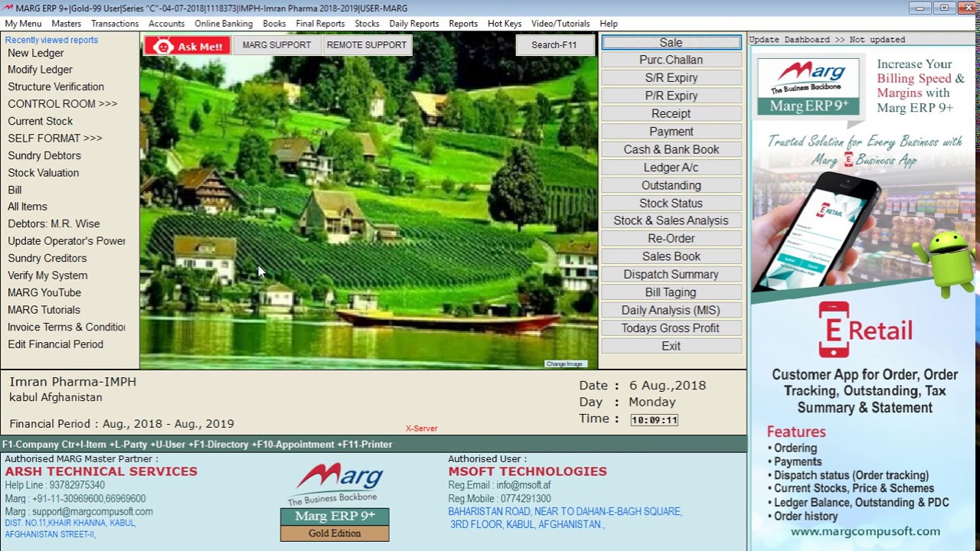The image size is (980, 551).
Task: Open the Structure Verification entry
Action: [x=56, y=86]
